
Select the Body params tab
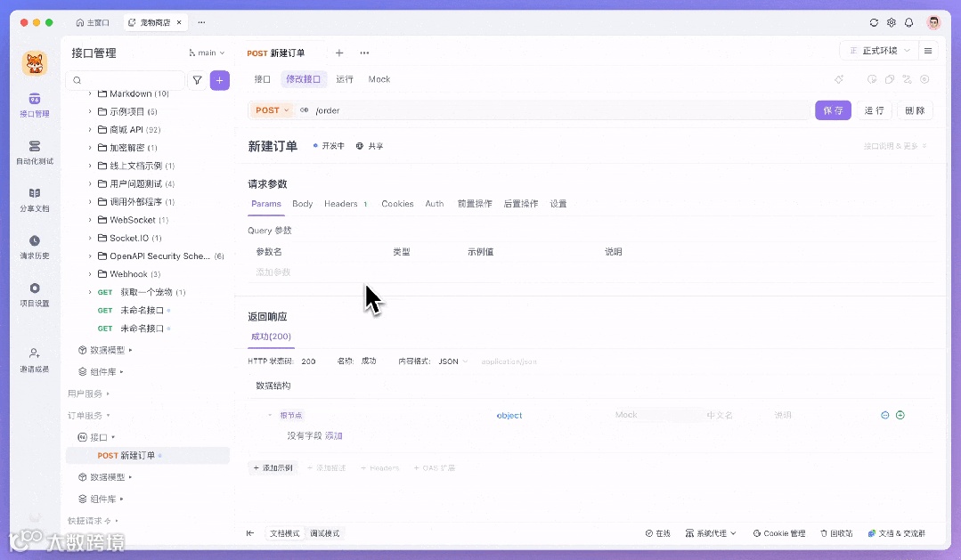302,204
